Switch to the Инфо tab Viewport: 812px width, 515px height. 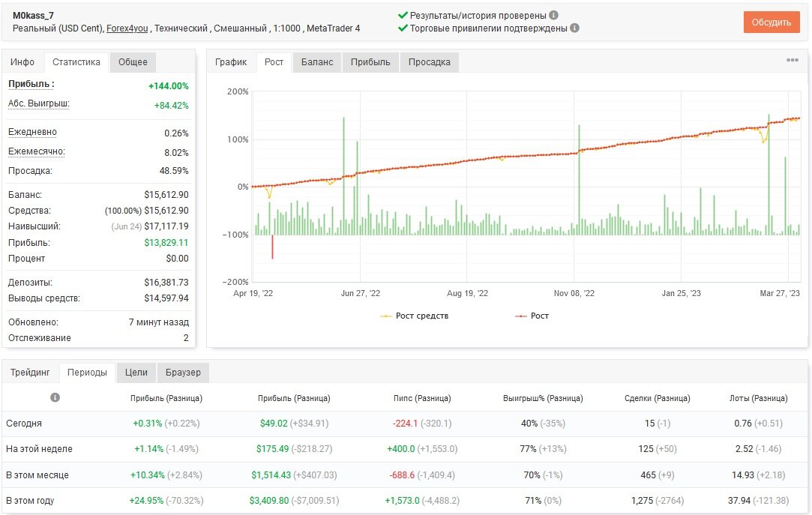[22, 62]
